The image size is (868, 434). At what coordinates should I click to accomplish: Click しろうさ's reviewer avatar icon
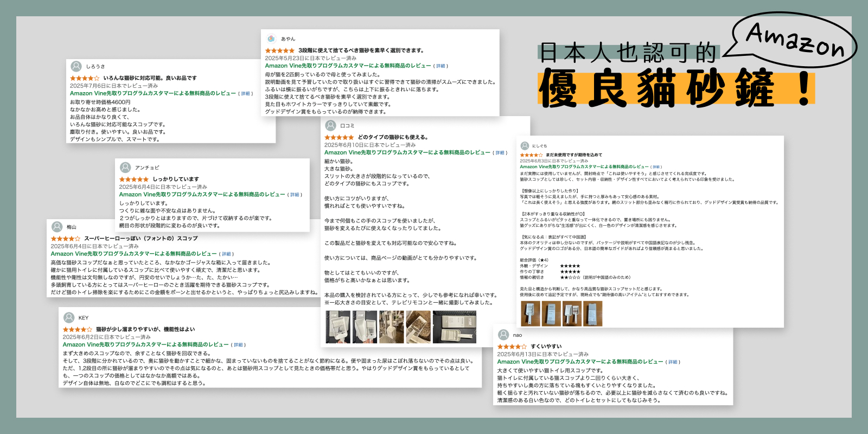[76, 66]
